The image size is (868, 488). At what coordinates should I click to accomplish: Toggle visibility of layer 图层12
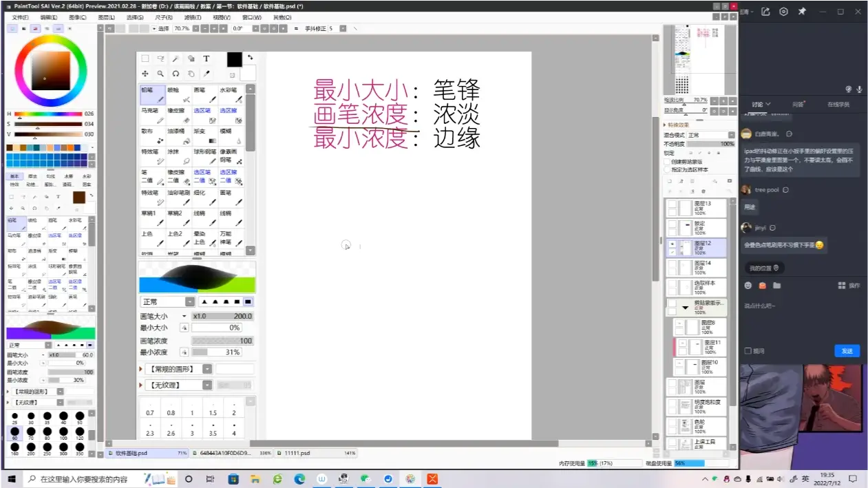[671, 244]
